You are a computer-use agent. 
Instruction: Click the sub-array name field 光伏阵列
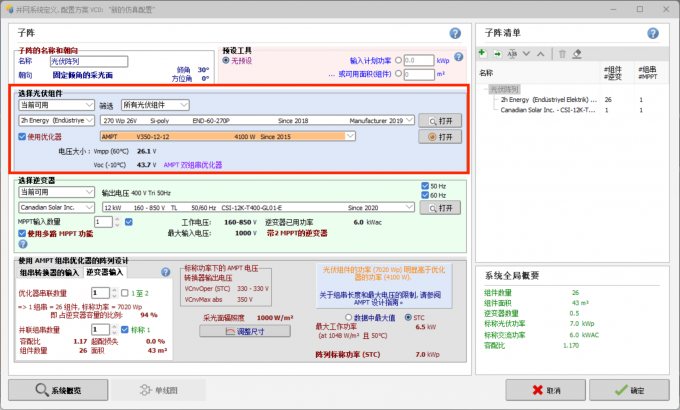point(89,62)
